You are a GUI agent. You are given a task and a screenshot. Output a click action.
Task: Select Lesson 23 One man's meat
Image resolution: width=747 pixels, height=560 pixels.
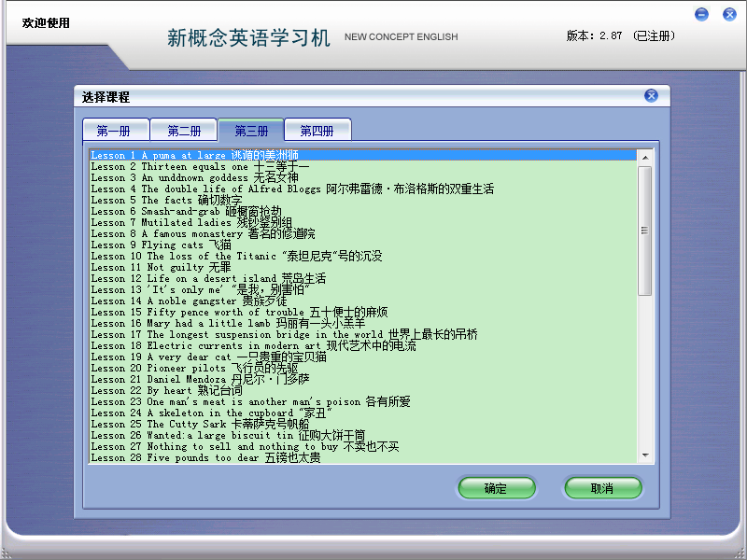[x=363, y=401]
